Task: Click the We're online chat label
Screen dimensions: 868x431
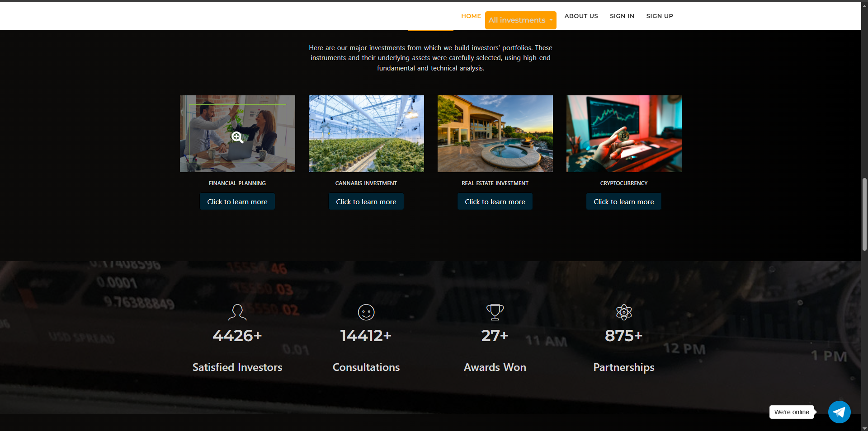Action: tap(792, 412)
